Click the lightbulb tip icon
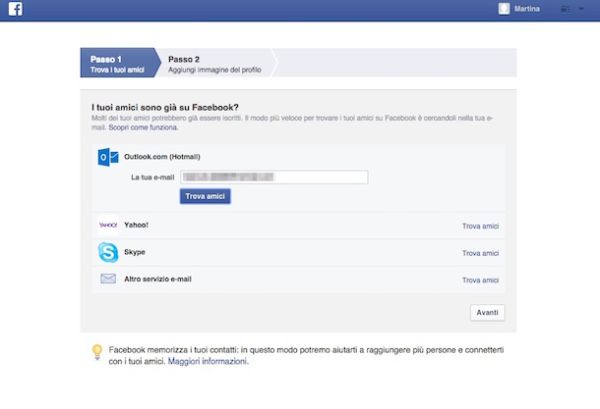Viewport: 600px width, 409px height. pyautogui.click(x=97, y=351)
